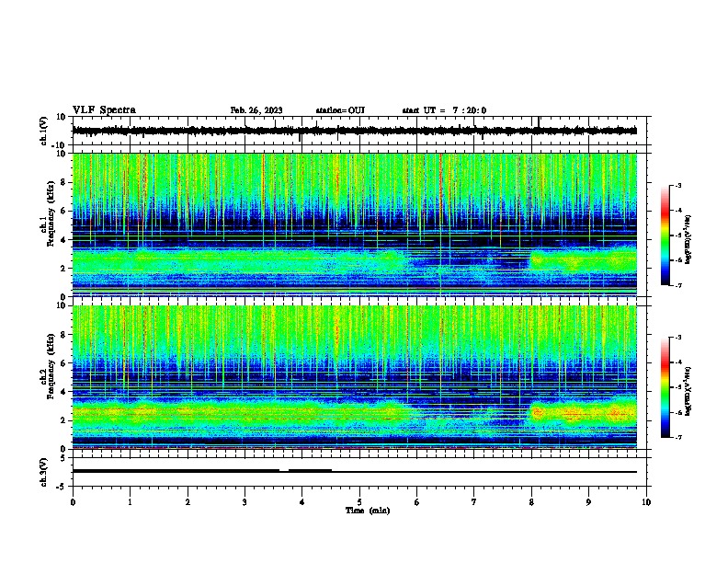Click the "6" tick on ch.2 frequency axis

(x=64, y=363)
